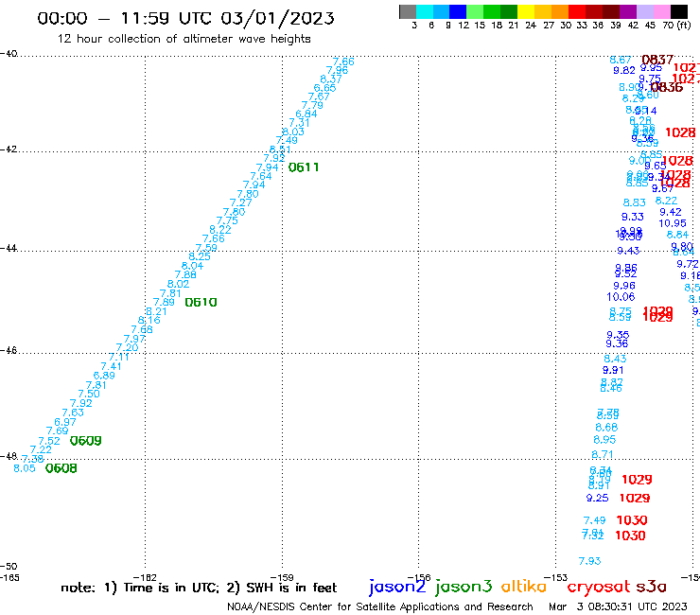Viewport: 700px width, 615px height.
Task: Click the wave height value 7.52
Action: click(x=49, y=441)
